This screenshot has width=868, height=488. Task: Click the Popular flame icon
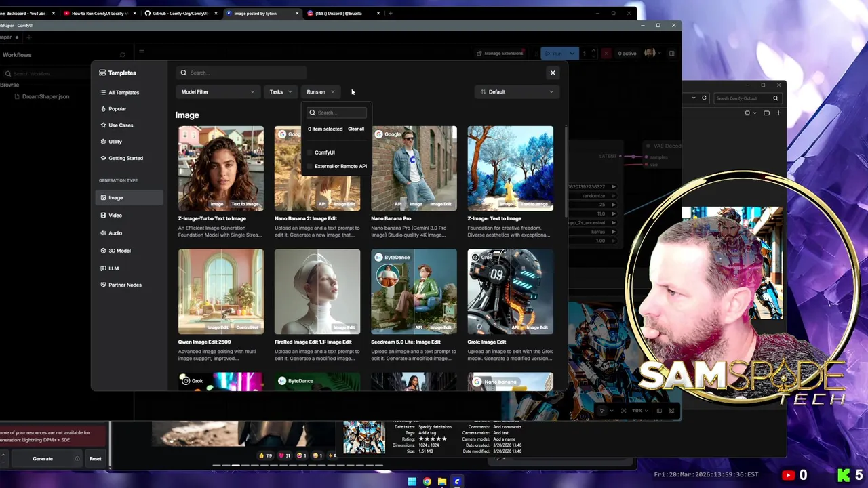coord(103,108)
